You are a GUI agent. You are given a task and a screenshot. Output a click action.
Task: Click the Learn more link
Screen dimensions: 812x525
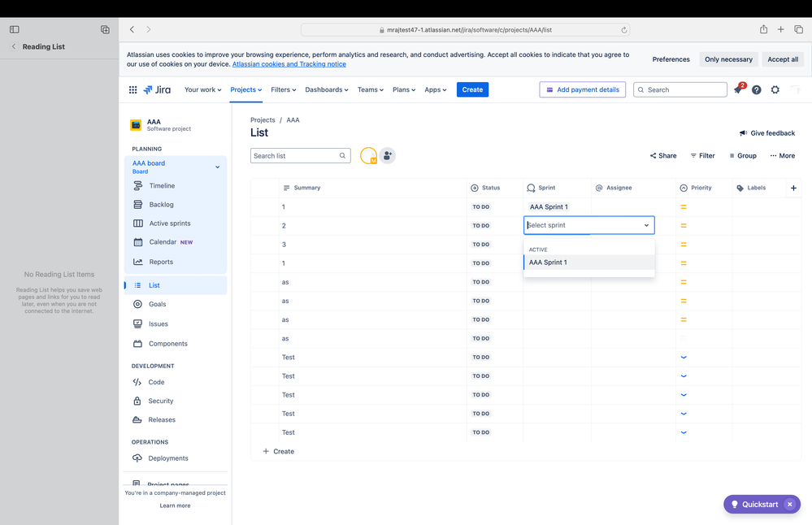(x=175, y=505)
